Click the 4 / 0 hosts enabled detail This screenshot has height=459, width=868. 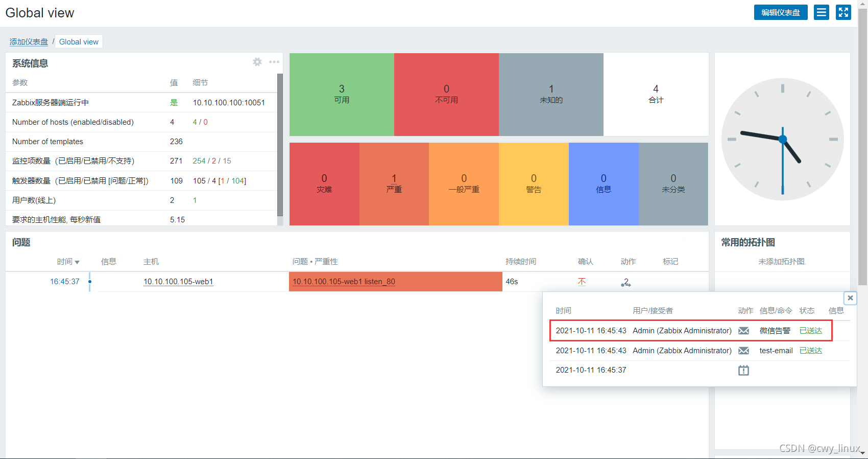point(200,122)
